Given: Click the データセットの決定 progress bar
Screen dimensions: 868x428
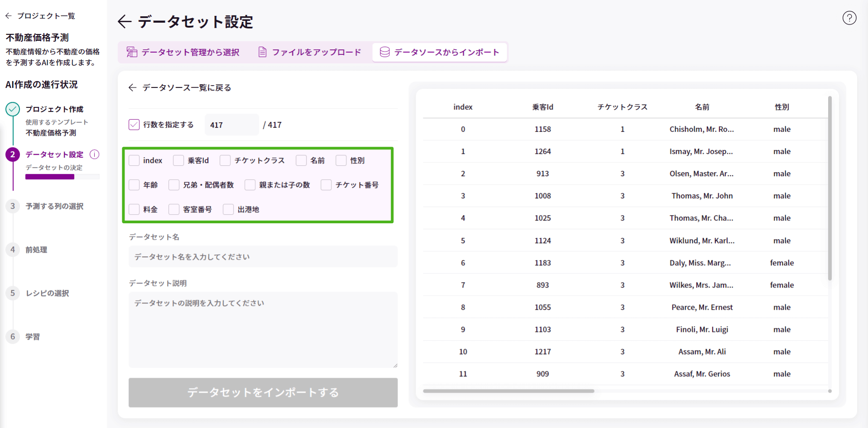Looking at the screenshot, I should coord(62,177).
